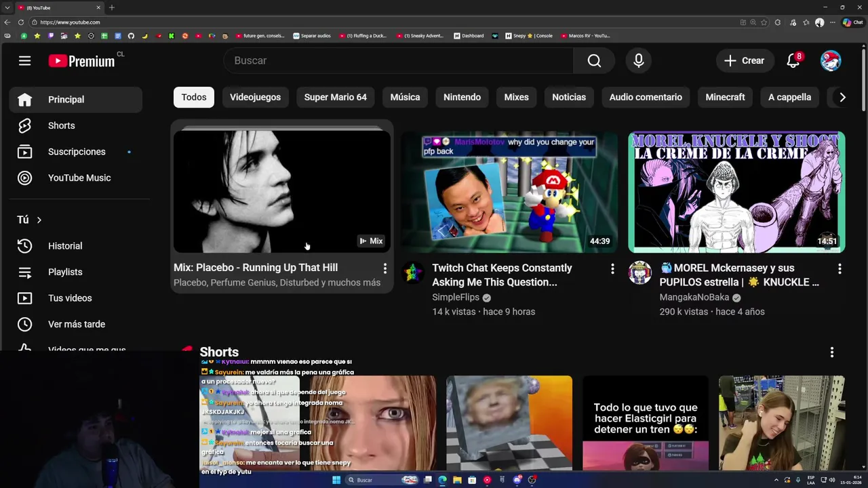
Task: Reload the page in the browser
Action: coord(21,22)
